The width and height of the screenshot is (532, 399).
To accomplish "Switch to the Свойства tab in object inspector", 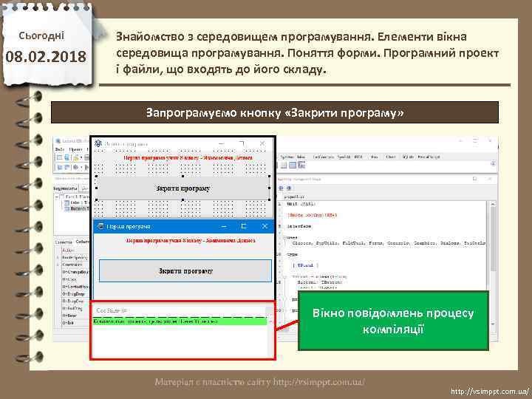I will (x=64, y=242).
